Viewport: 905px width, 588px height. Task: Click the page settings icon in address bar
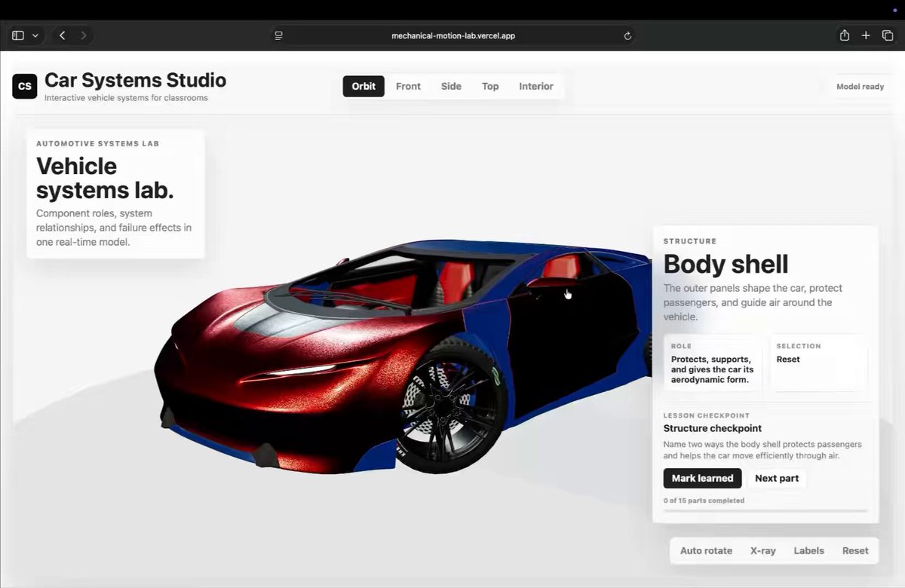coord(278,35)
